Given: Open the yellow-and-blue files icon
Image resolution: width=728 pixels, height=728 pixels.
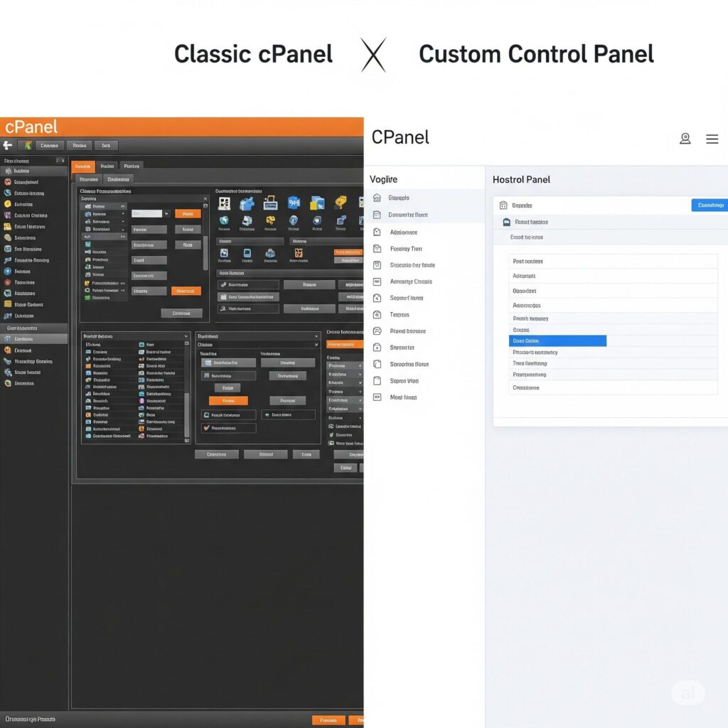Looking at the screenshot, I should pos(317,203).
